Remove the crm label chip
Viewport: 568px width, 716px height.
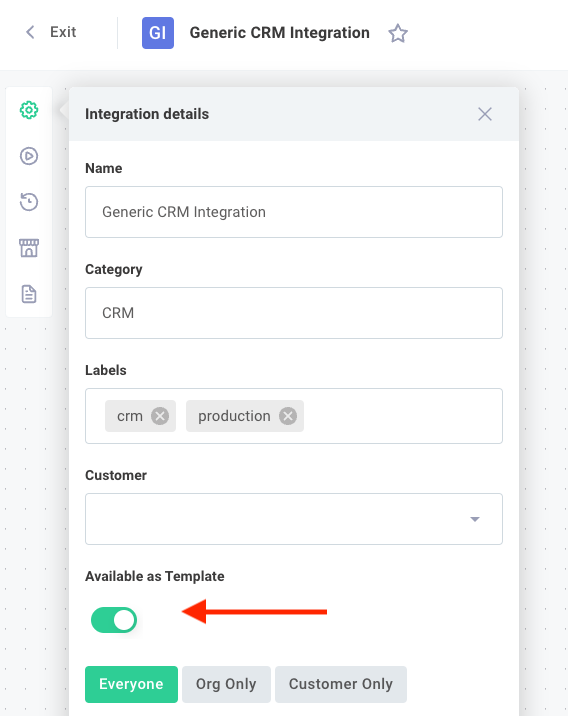coord(160,416)
